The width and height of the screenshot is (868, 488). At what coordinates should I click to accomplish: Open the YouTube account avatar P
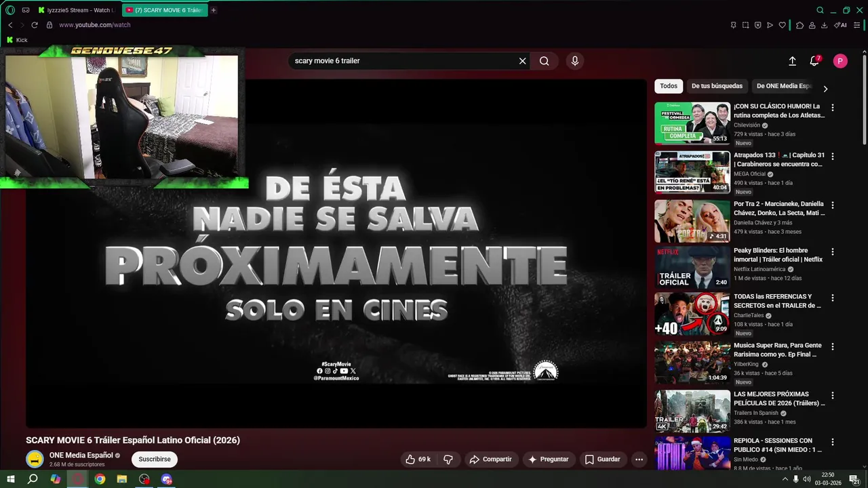pyautogui.click(x=840, y=61)
